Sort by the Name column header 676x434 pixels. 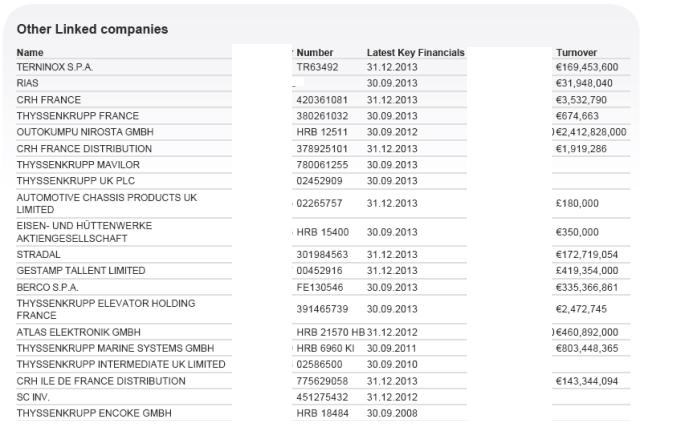click(30, 52)
